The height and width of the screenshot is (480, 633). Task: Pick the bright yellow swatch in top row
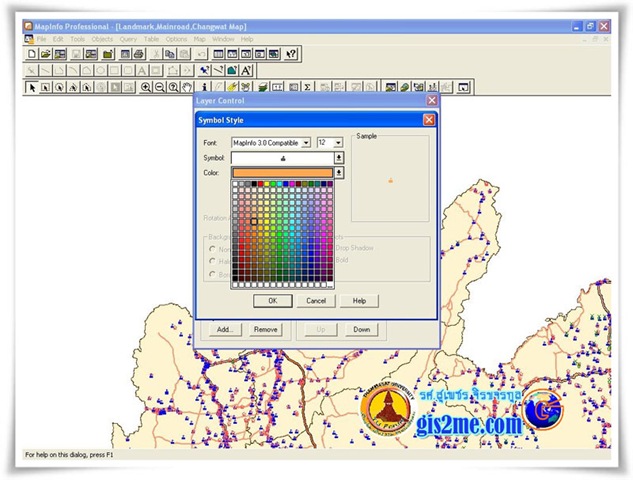266,184
